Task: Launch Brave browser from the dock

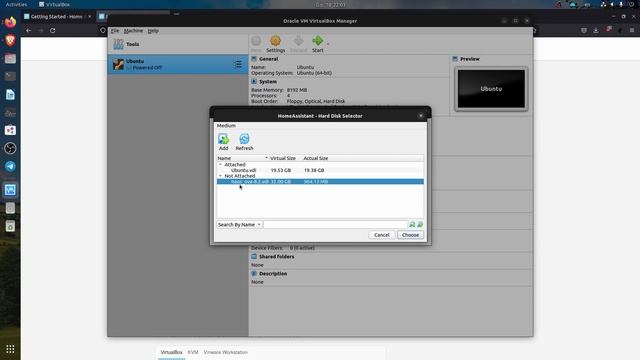Action: [10, 40]
